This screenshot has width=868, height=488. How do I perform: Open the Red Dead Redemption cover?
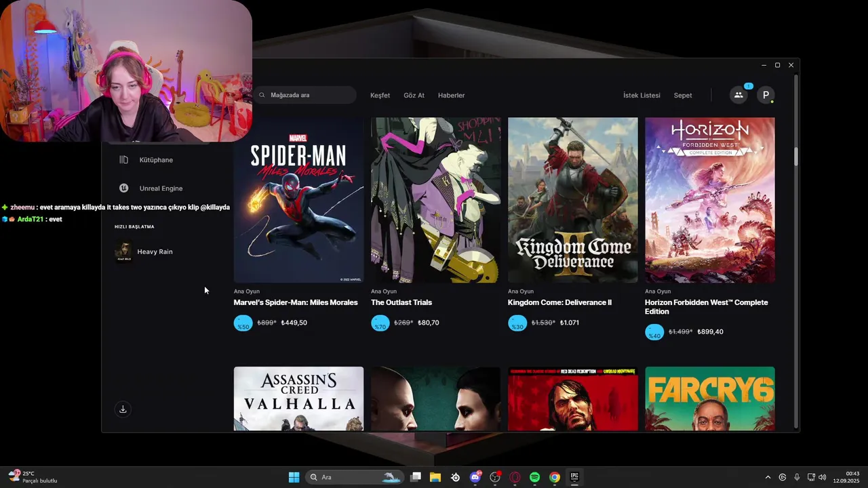573,399
